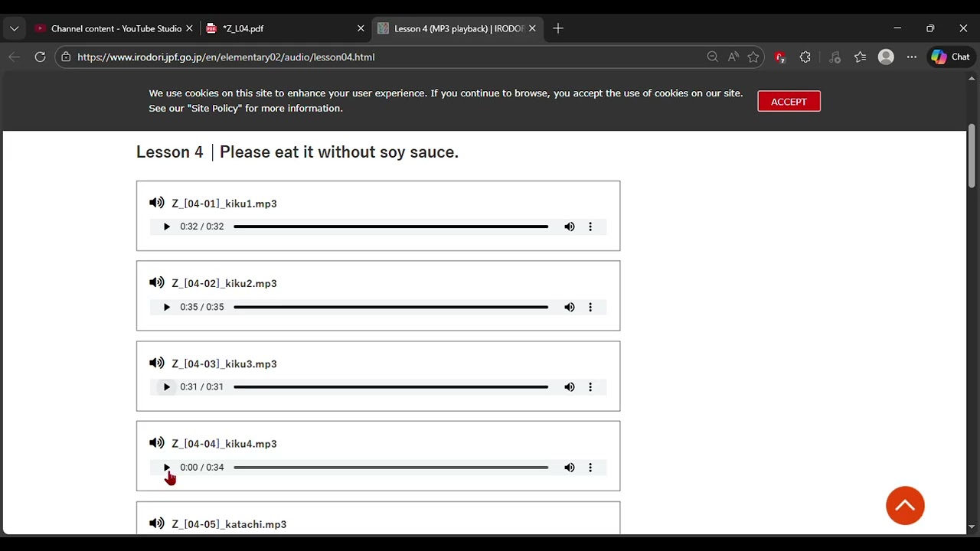Click the Z_[04-04]_kiku4.mp3 file name
The height and width of the screenshot is (551, 980).
click(x=224, y=444)
